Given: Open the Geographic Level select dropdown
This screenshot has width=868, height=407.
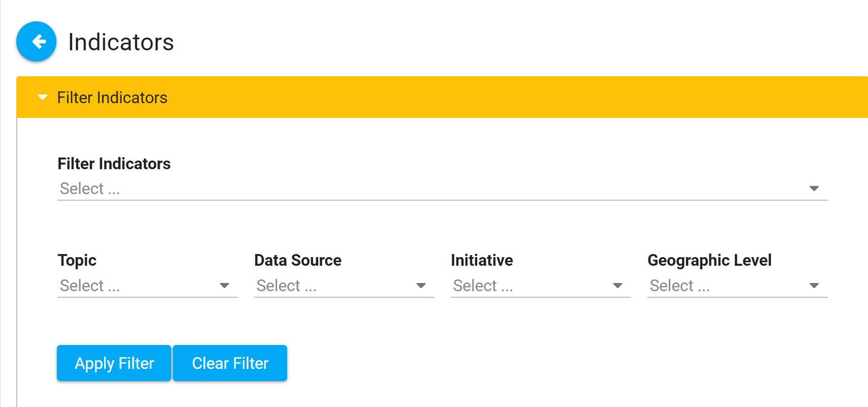Looking at the screenshot, I should click(737, 286).
